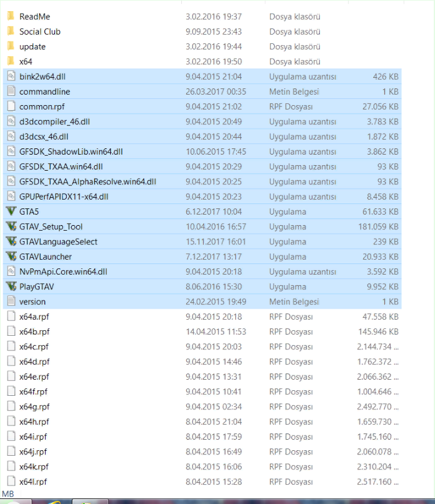
Task: Click the x64k.rpf file icon
Action: [x=11, y=466]
